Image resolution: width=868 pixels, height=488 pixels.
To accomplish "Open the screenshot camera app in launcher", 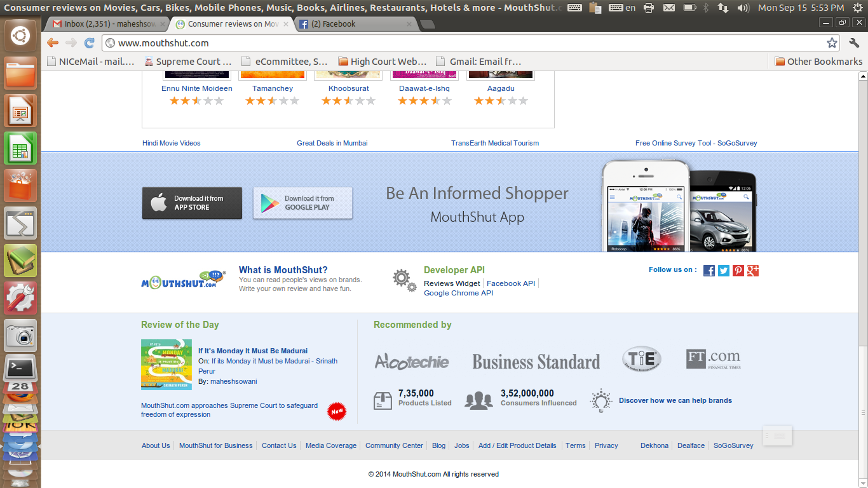I will (20, 335).
